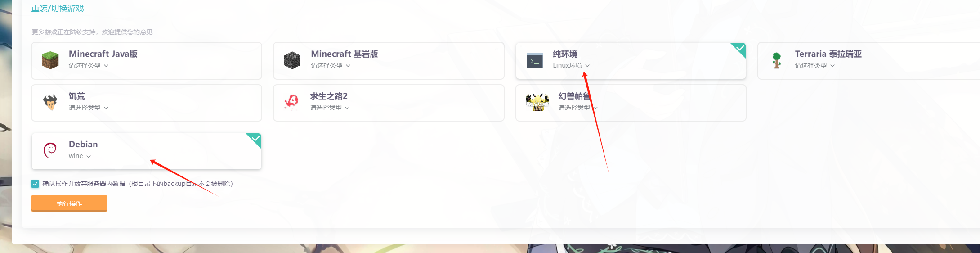Screen dimensions: 980x253
Task: Open the 求生之路2 type dropdown
Action: coord(330,108)
